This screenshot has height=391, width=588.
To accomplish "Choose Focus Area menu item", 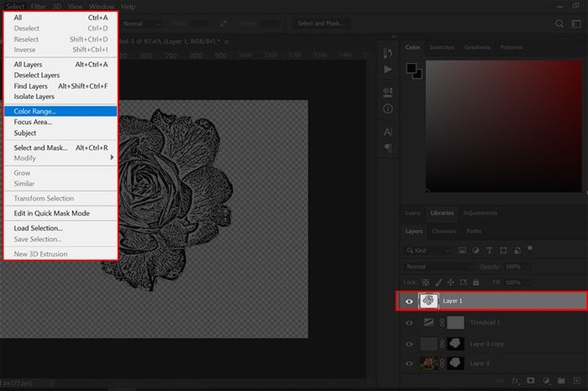I will (x=60, y=123).
